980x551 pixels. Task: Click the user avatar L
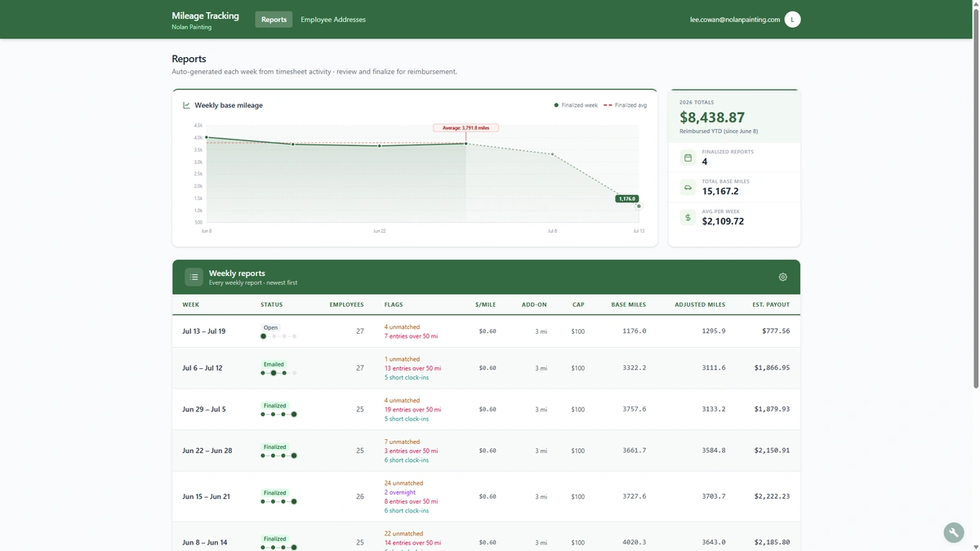click(792, 20)
